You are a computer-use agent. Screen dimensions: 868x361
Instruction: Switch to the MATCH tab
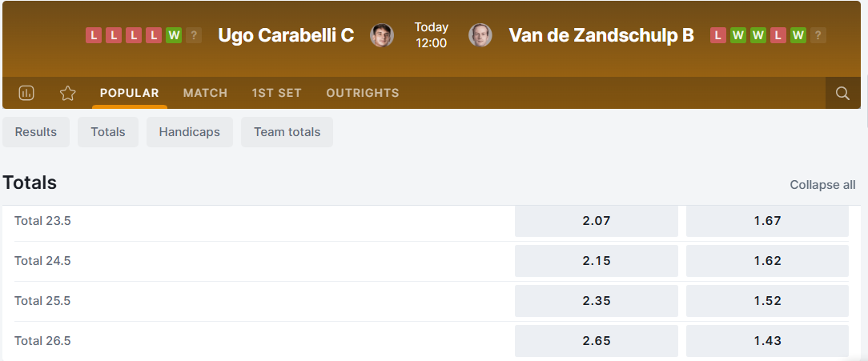pos(205,93)
